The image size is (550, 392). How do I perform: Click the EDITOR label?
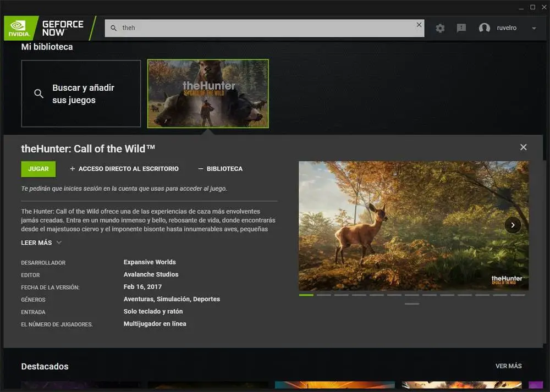30,275
